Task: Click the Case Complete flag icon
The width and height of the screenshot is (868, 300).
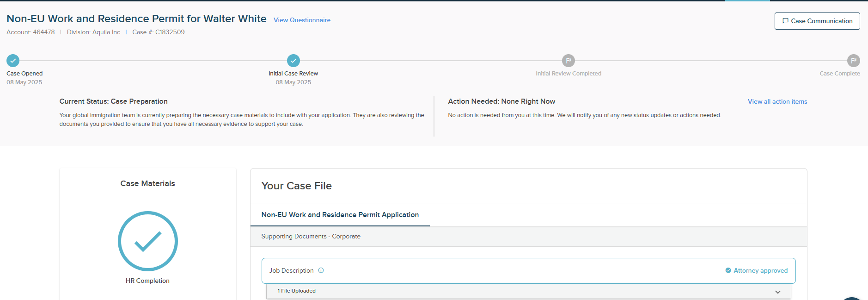Action: [854, 61]
